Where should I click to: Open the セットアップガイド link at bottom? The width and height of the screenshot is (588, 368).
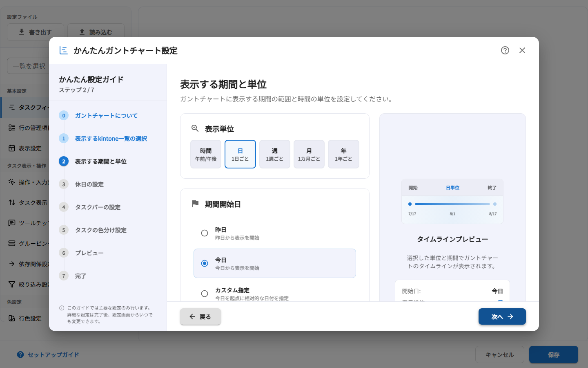(x=48, y=355)
